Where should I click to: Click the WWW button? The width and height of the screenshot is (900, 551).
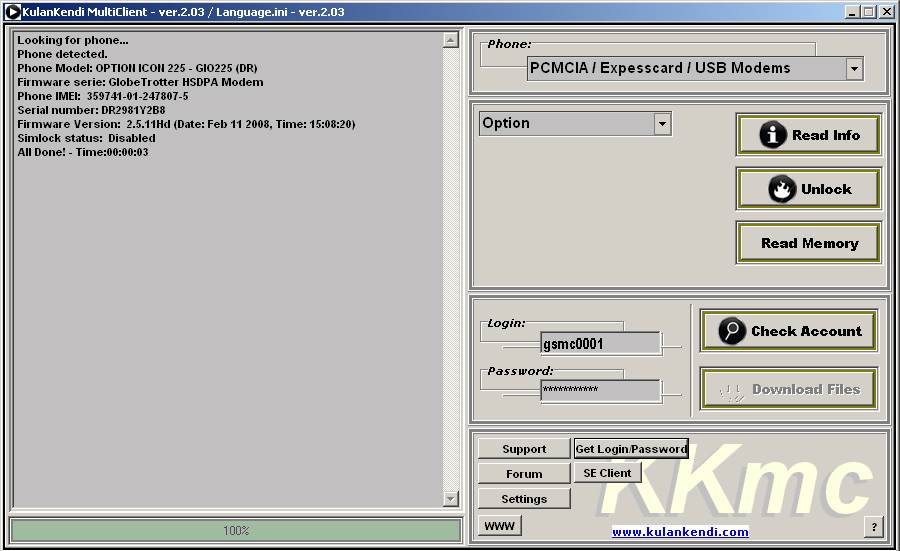click(x=499, y=526)
